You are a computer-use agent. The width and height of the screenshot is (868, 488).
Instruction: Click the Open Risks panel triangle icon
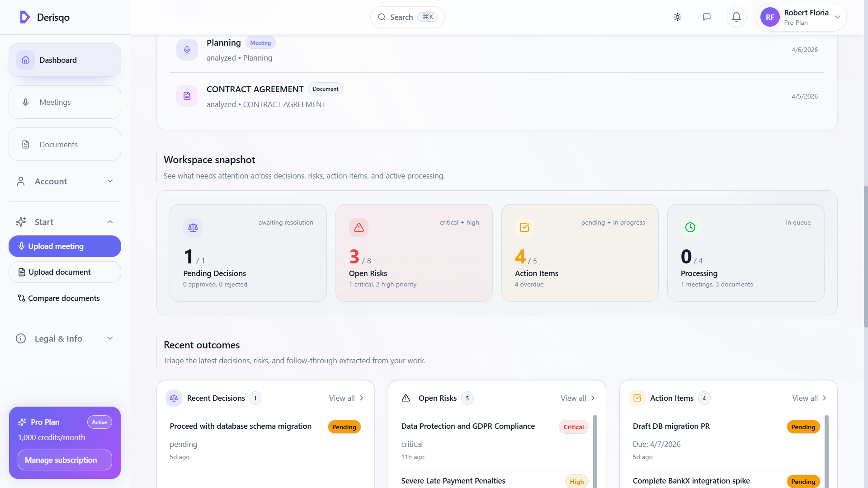point(406,398)
